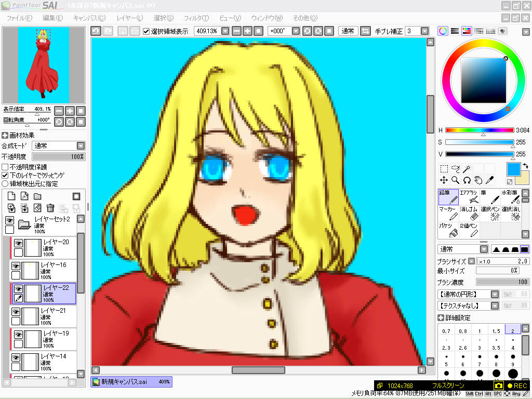Select the 筆 brush tool
The width and height of the screenshot is (532, 399).
pyautogui.click(x=489, y=197)
